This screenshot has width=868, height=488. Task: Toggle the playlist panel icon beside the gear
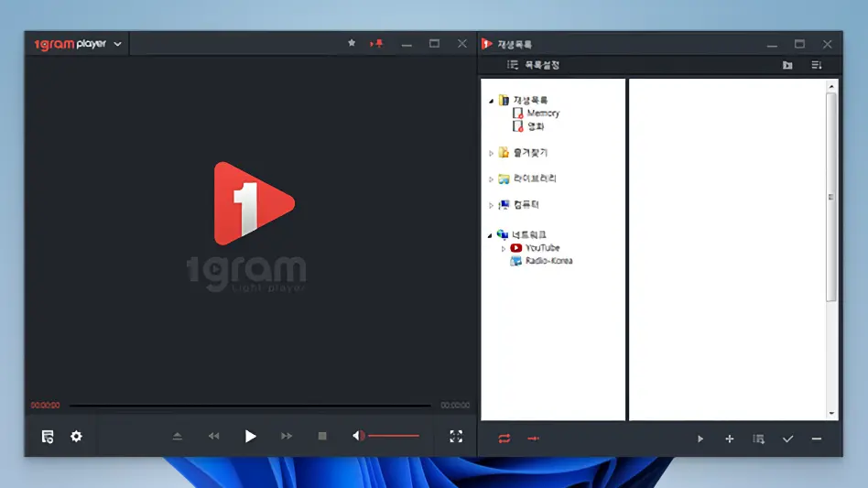click(48, 437)
